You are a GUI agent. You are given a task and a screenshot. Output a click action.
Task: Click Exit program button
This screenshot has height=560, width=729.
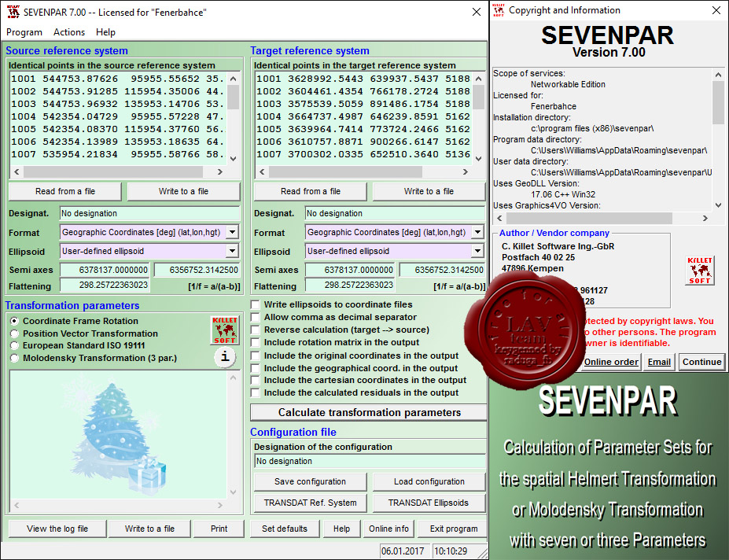(453, 529)
